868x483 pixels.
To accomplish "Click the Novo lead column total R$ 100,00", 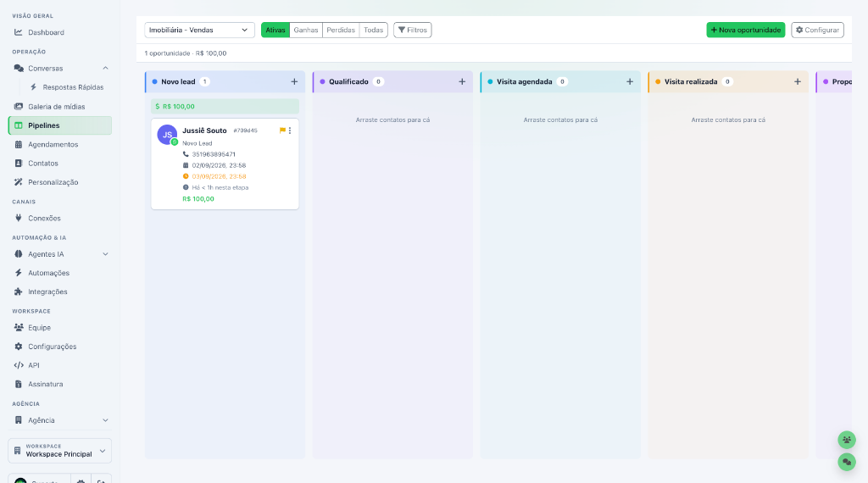I will pyautogui.click(x=225, y=106).
